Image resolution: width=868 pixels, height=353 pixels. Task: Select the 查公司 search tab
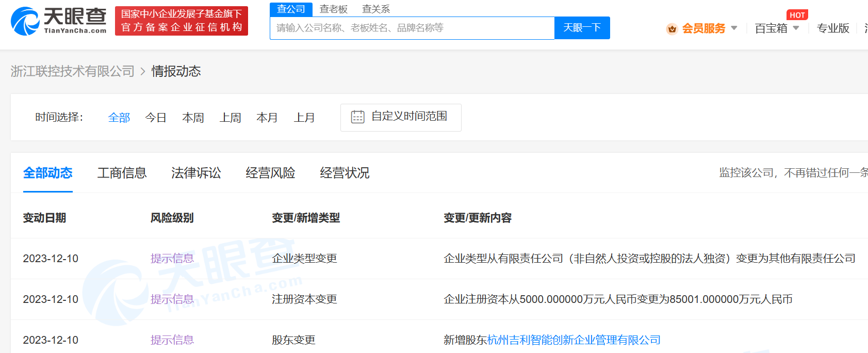[x=291, y=9]
